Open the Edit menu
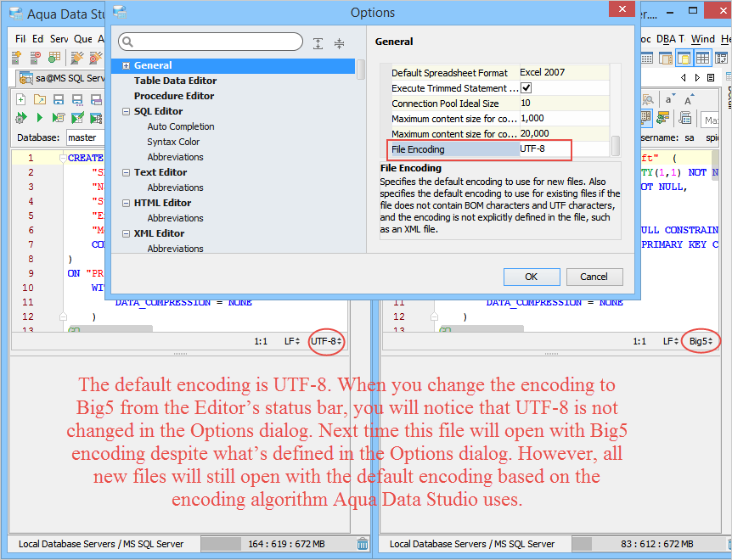Image resolution: width=732 pixels, height=560 pixels. click(x=38, y=39)
